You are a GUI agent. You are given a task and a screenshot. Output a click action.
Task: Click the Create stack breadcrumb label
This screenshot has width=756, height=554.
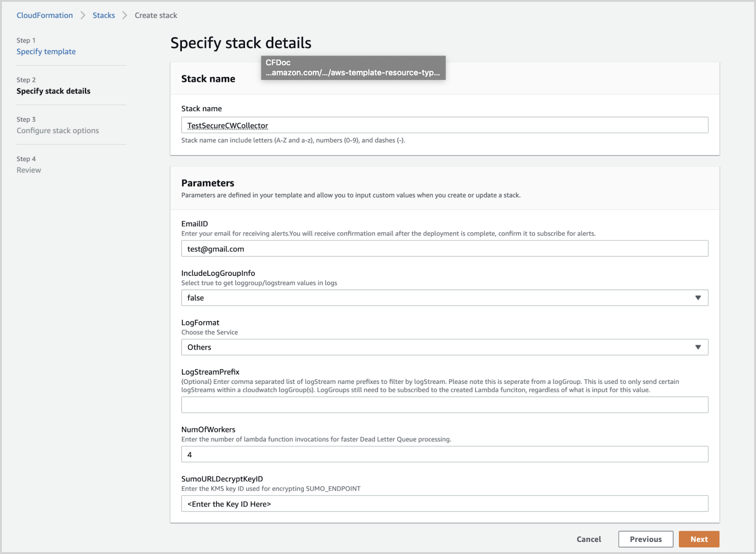156,15
